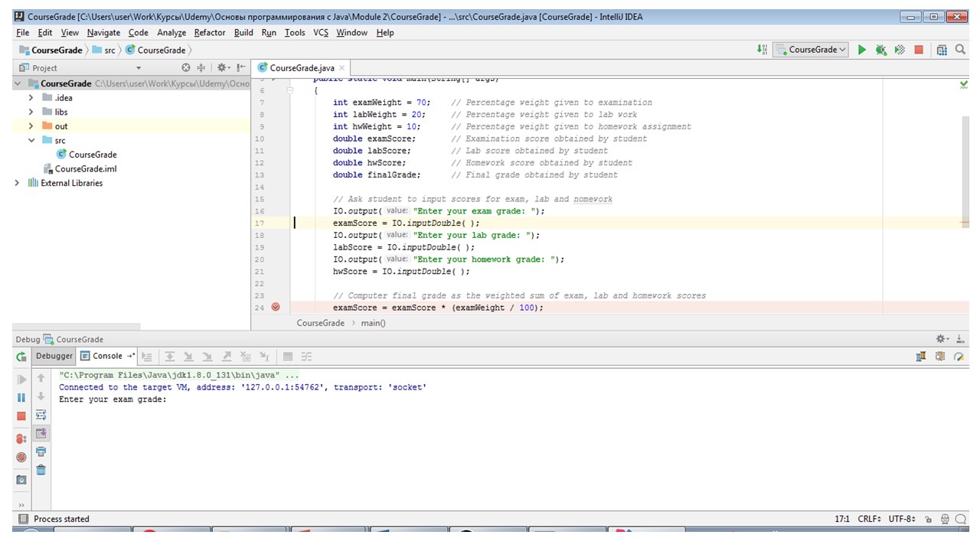Collapse the src folder in project tree
This screenshot has height=551, width=980.
[x=31, y=141]
